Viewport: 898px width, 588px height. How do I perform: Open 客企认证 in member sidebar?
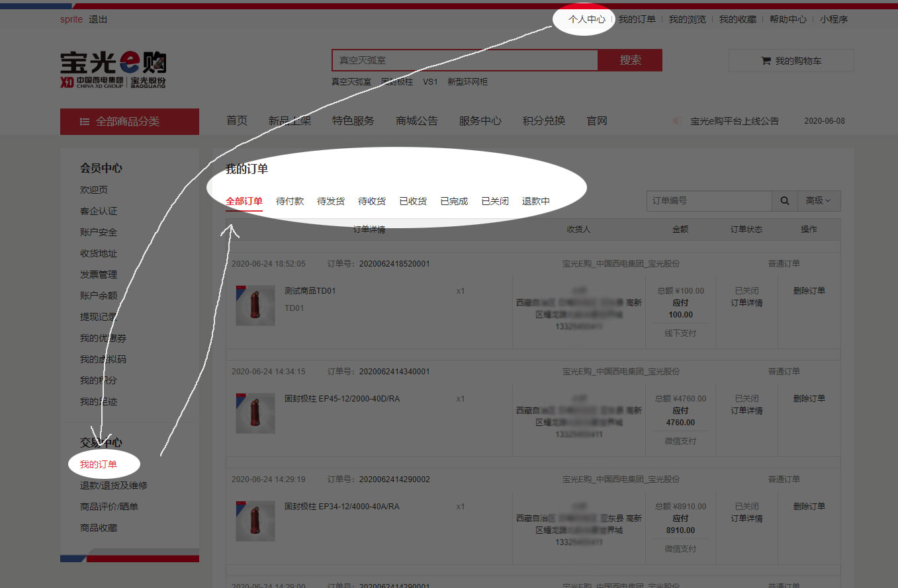click(x=99, y=211)
